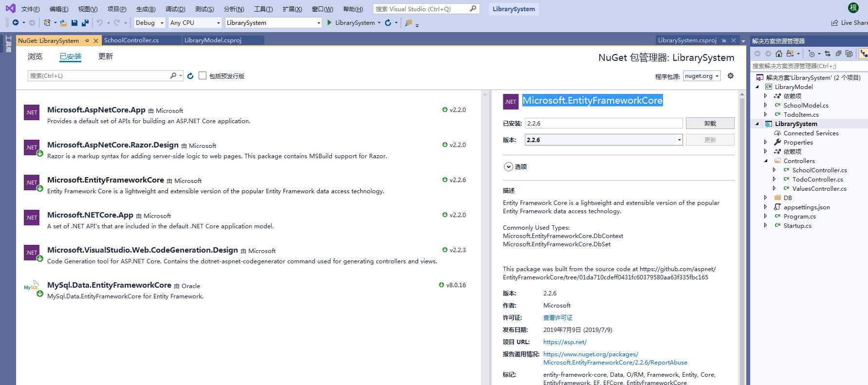Close the NuGet: LibrarySystem tab
The width and height of the screenshot is (868, 385).
pos(96,40)
